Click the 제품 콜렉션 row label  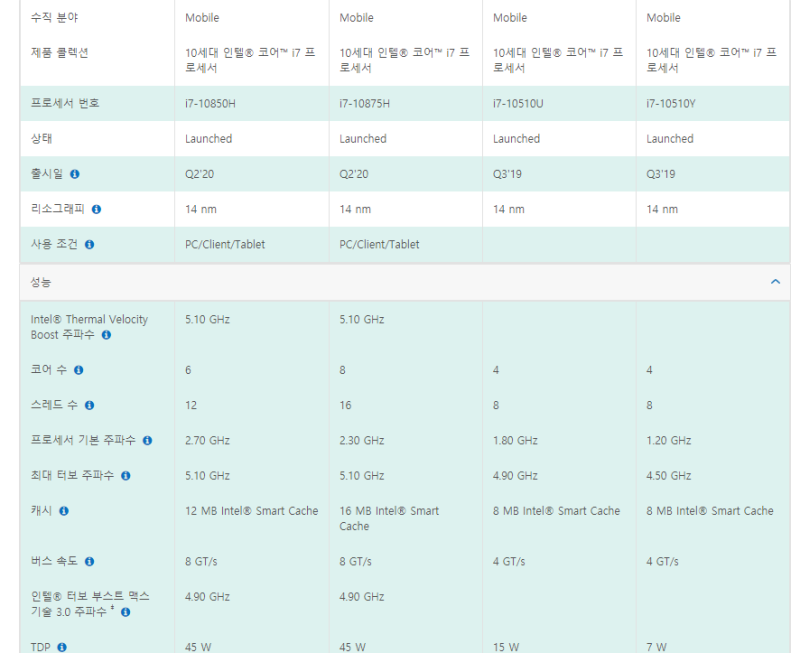[59, 53]
